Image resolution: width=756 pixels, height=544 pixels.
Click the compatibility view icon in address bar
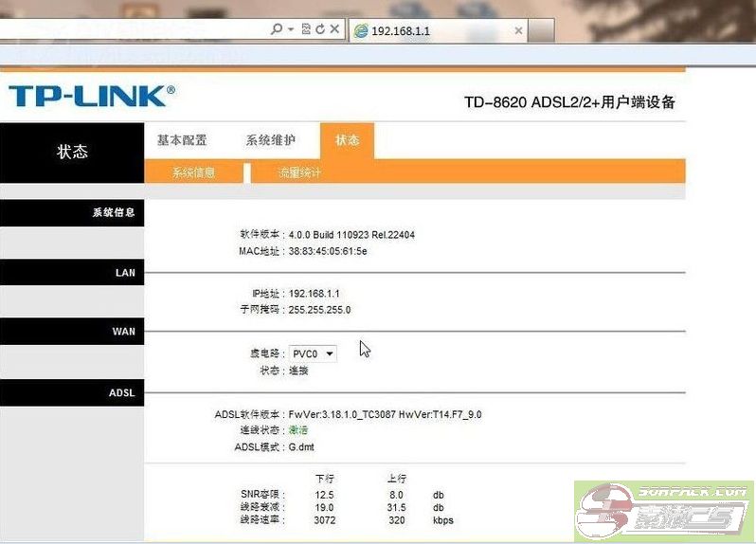[x=306, y=30]
